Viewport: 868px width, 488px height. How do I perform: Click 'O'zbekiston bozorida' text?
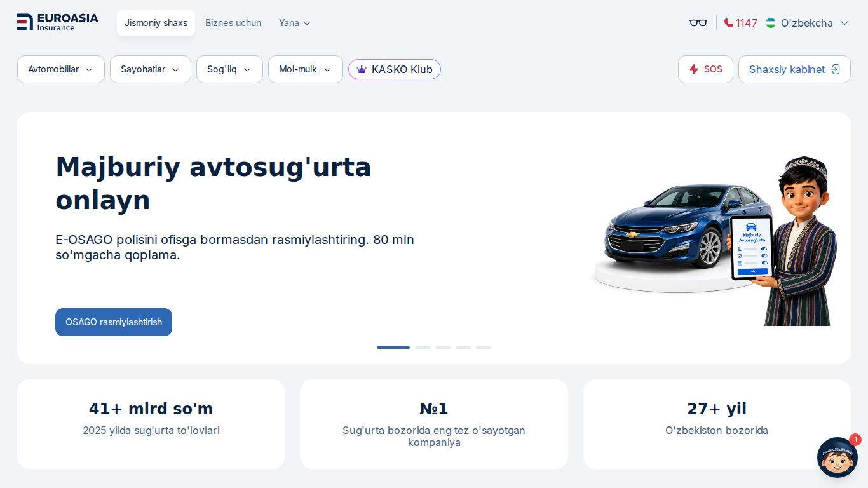pyautogui.click(x=717, y=430)
